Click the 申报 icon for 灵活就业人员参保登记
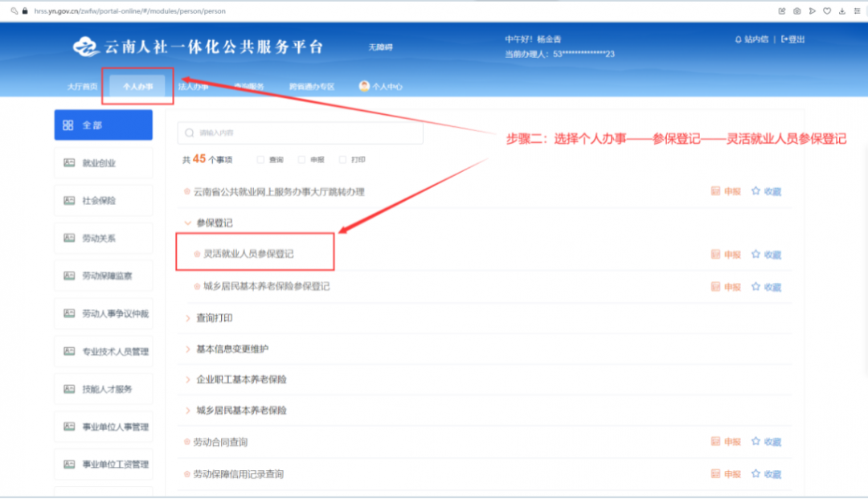Viewport: 868px width, 499px height. click(715, 255)
